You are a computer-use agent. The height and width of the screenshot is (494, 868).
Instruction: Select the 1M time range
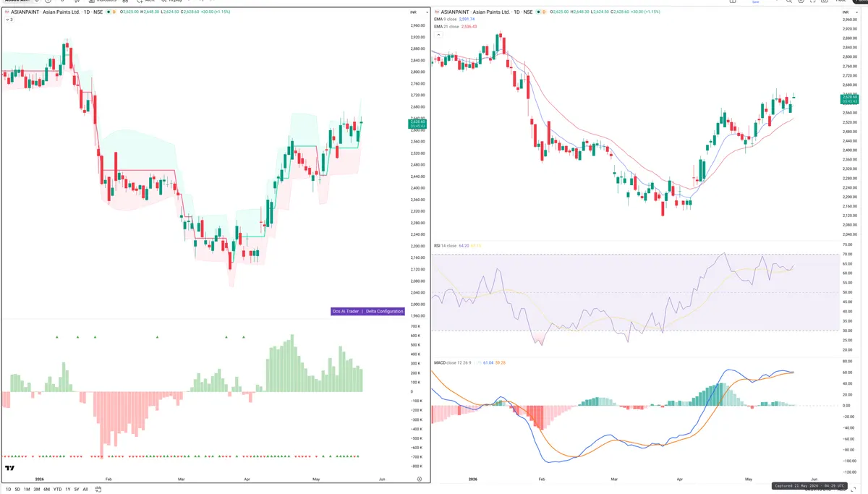click(x=27, y=489)
